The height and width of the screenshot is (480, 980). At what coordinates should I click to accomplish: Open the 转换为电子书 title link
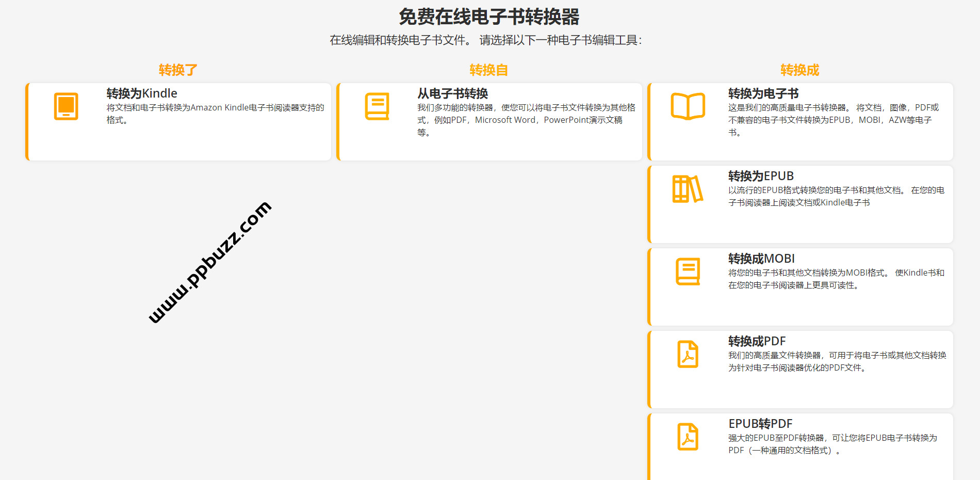pos(763,93)
